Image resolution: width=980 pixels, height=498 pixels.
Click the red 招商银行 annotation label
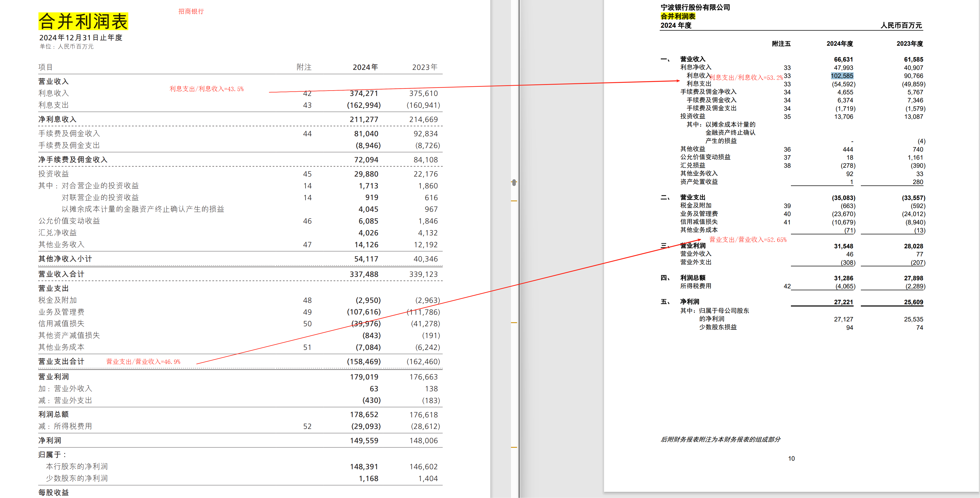click(191, 11)
